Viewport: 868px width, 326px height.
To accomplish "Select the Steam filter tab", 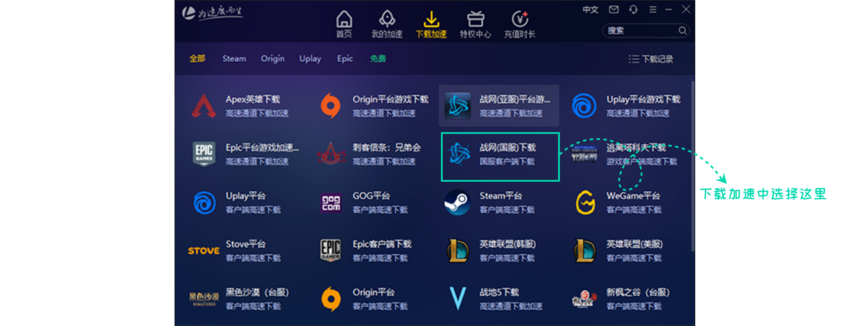I will coord(234,59).
